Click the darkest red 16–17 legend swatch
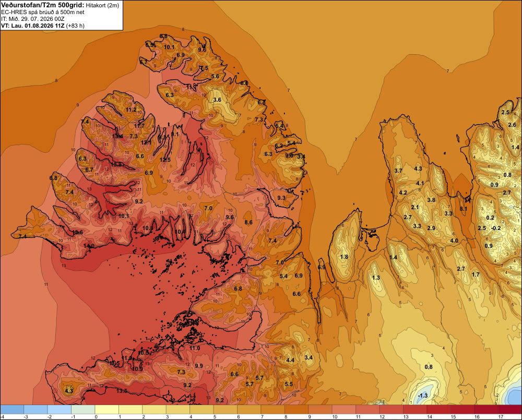 [x=486, y=410]
